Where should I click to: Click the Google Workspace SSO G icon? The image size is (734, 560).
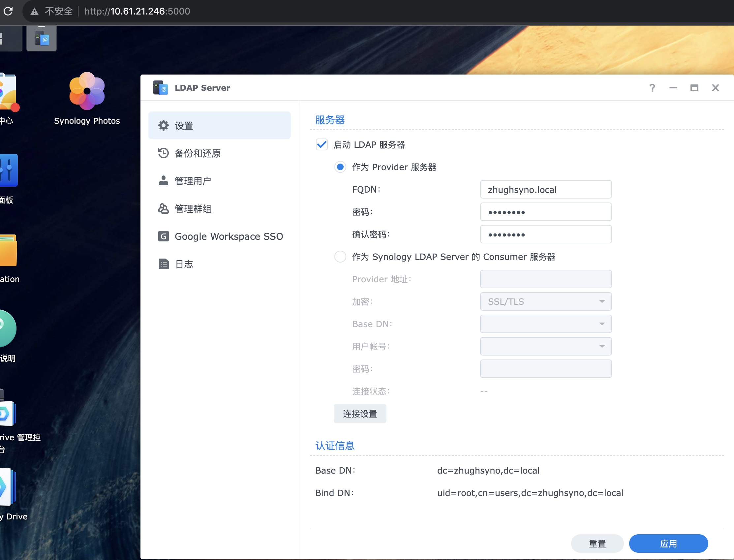163,236
